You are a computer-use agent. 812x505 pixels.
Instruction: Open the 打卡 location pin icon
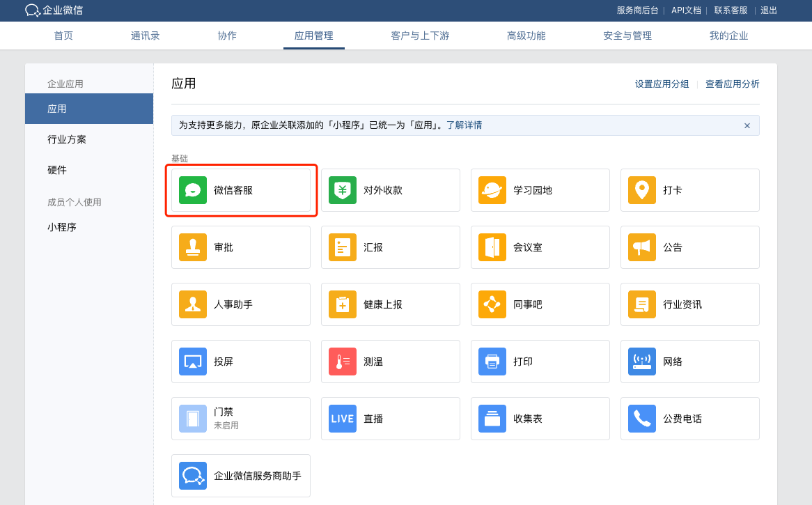(641, 190)
